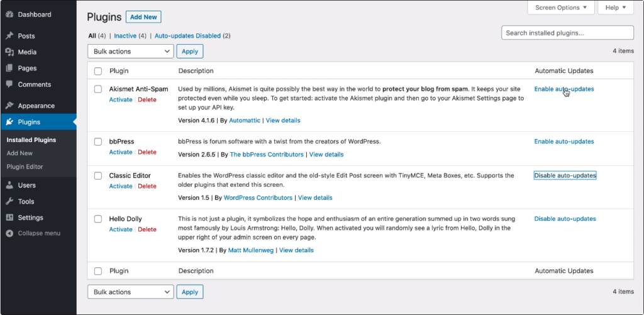
Task: Activate the Classic Editor plugin
Action: click(x=121, y=186)
